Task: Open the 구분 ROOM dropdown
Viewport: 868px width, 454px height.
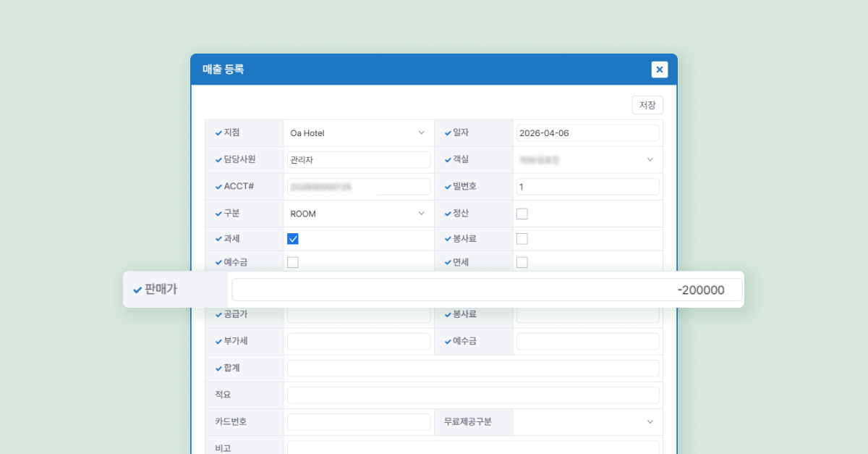Action: [x=359, y=214]
